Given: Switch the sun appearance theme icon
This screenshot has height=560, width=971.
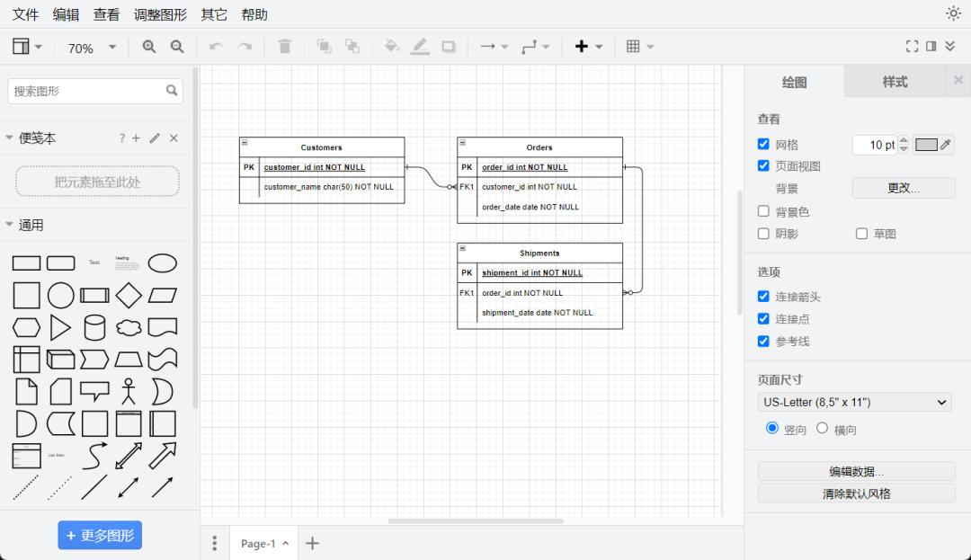Looking at the screenshot, I should pyautogui.click(x=953, y=13).
